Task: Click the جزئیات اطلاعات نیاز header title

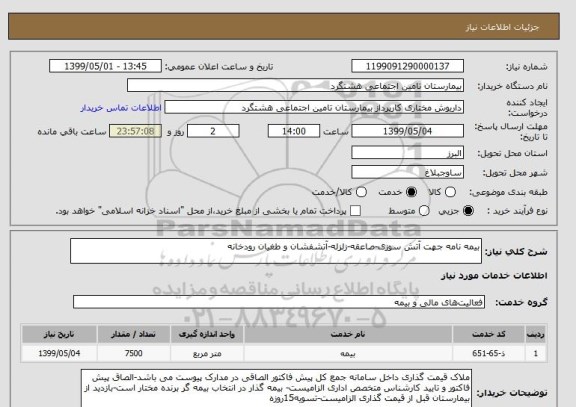Action: click(x=502, y=27)
